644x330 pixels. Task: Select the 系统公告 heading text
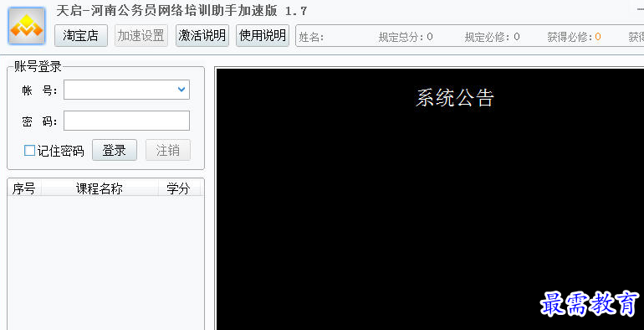pos(455,98)
